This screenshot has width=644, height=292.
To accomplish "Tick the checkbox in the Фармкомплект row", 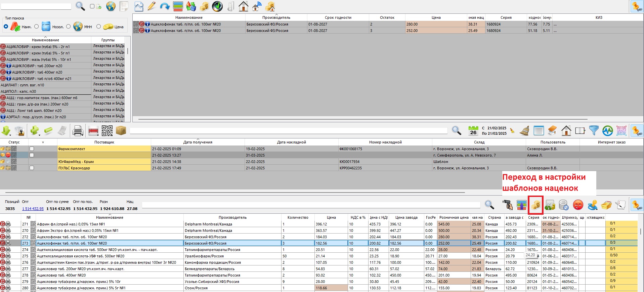I will 32,149.
